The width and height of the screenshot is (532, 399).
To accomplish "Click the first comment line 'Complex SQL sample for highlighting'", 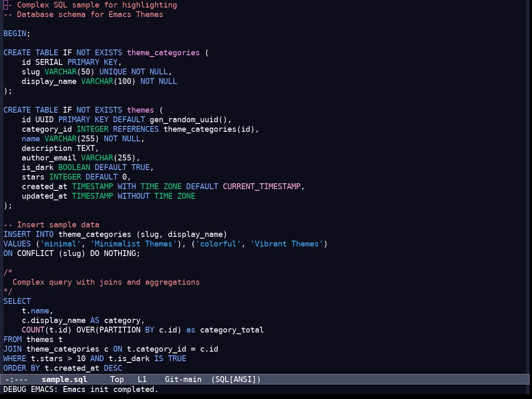I will click(97, 5).
